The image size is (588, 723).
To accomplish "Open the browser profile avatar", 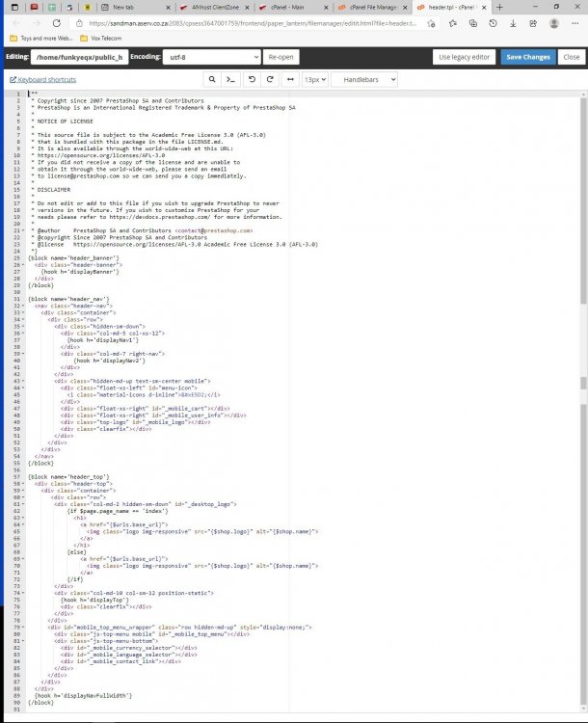I will click(554, 23).
